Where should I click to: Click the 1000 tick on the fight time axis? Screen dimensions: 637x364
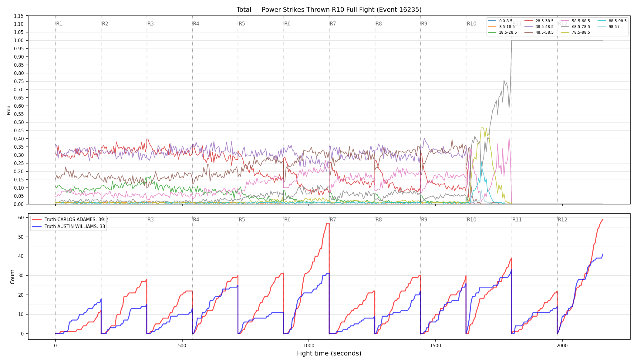point(309,345)
